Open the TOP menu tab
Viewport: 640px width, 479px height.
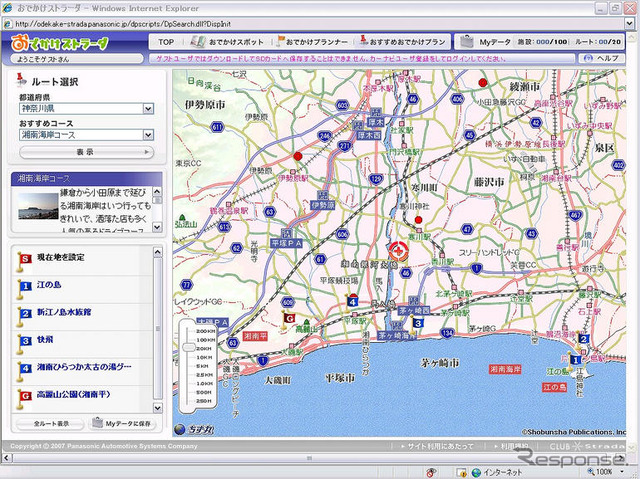pos(166,42)
